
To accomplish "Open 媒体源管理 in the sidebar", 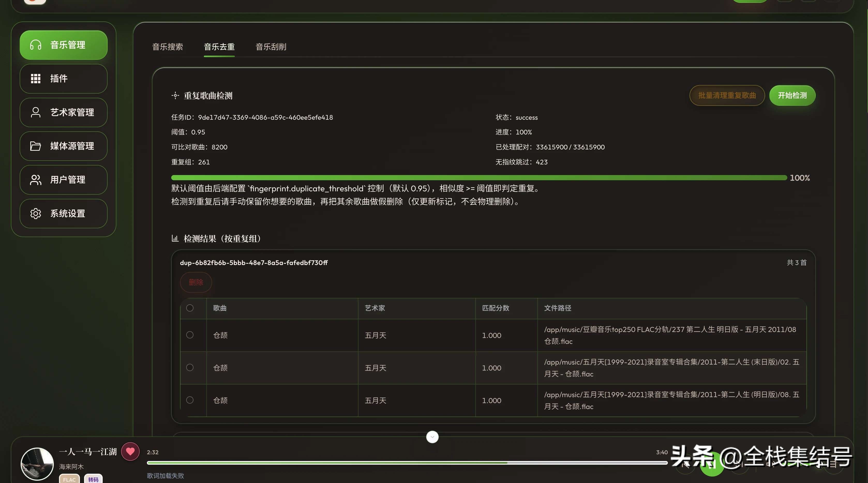I will (x=63, y=146).
